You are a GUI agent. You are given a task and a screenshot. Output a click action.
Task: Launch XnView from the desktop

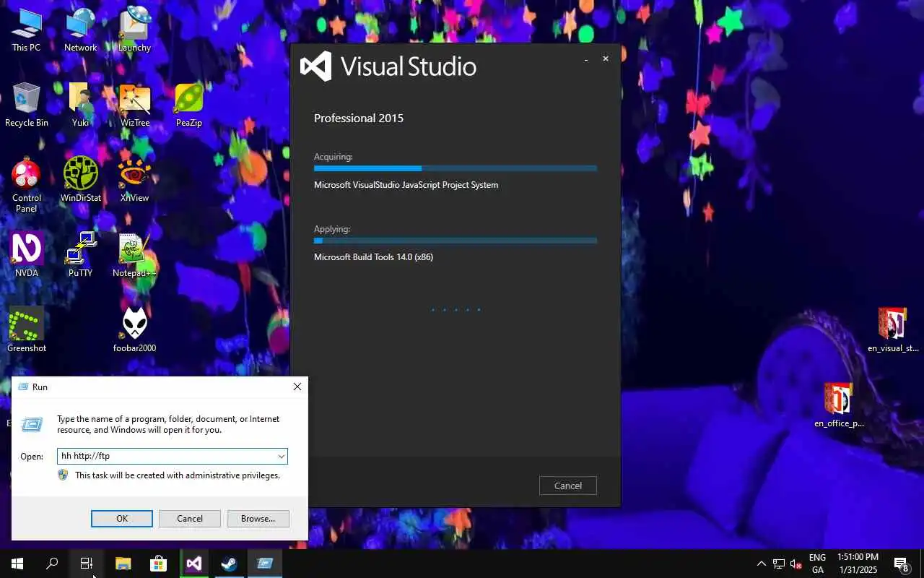click(x=134, y=181)
